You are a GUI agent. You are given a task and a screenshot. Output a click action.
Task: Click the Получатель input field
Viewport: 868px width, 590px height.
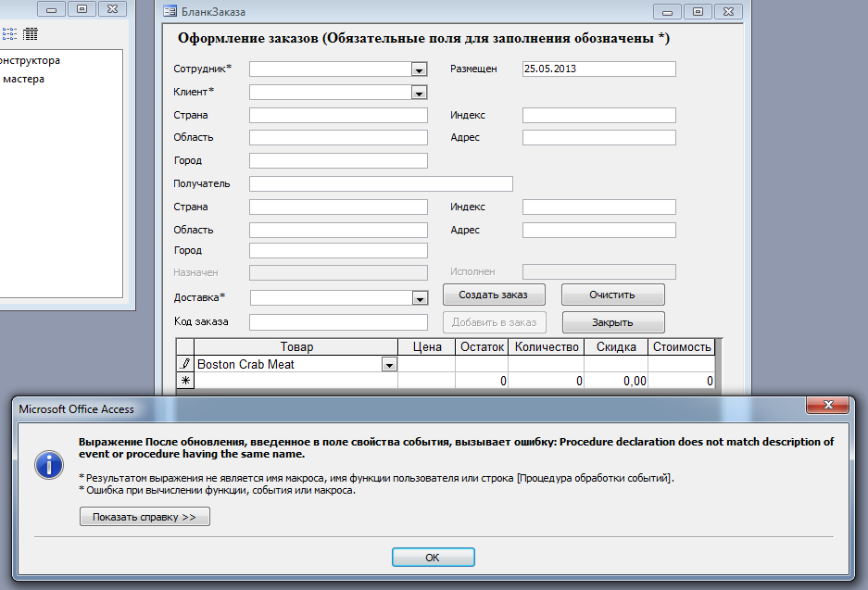(381, 183)
